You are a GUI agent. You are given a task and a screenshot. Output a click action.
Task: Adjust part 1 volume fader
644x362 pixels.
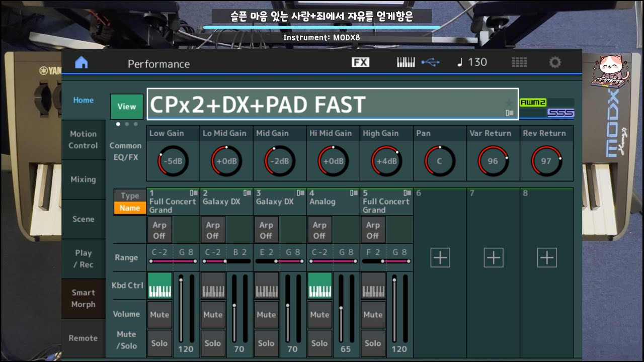point(181,309)
